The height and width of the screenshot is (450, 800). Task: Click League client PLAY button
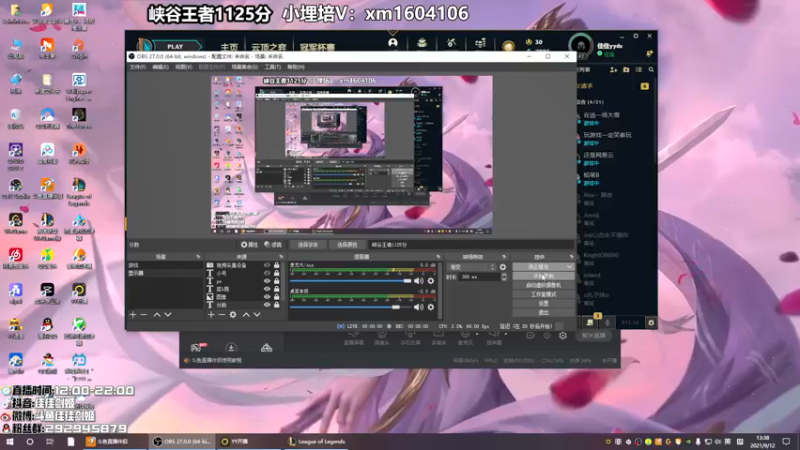pos(175,46)
